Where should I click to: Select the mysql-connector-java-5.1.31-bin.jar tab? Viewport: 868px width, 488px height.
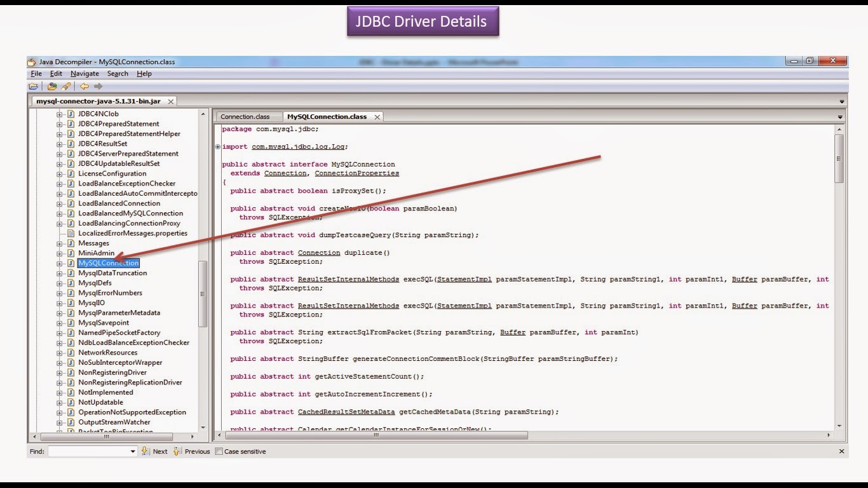tap(98, 101)
